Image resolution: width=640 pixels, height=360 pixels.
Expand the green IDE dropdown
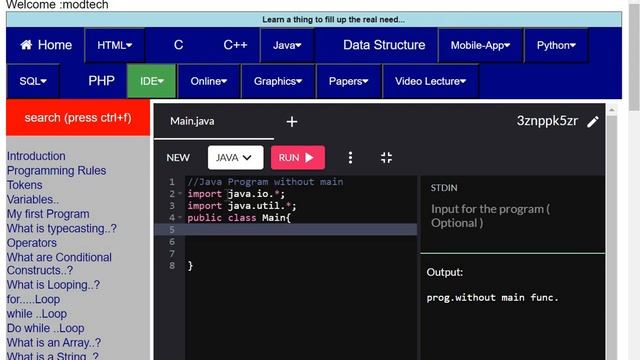click(151, 81)
